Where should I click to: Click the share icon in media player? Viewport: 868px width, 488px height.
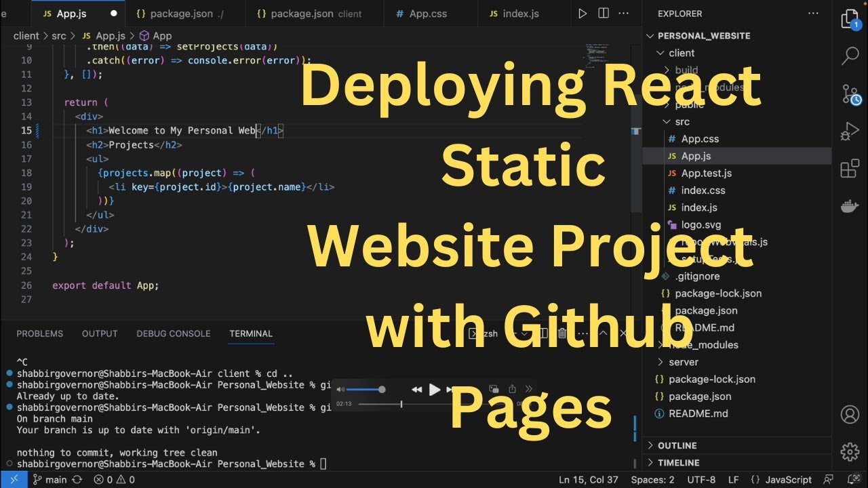(512, 389)
